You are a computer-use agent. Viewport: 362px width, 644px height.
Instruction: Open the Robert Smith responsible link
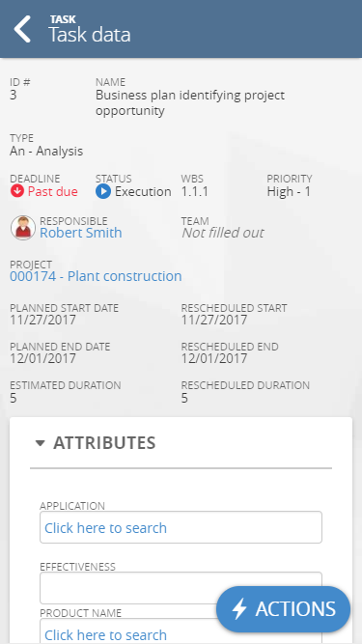(x=81, y=233)
